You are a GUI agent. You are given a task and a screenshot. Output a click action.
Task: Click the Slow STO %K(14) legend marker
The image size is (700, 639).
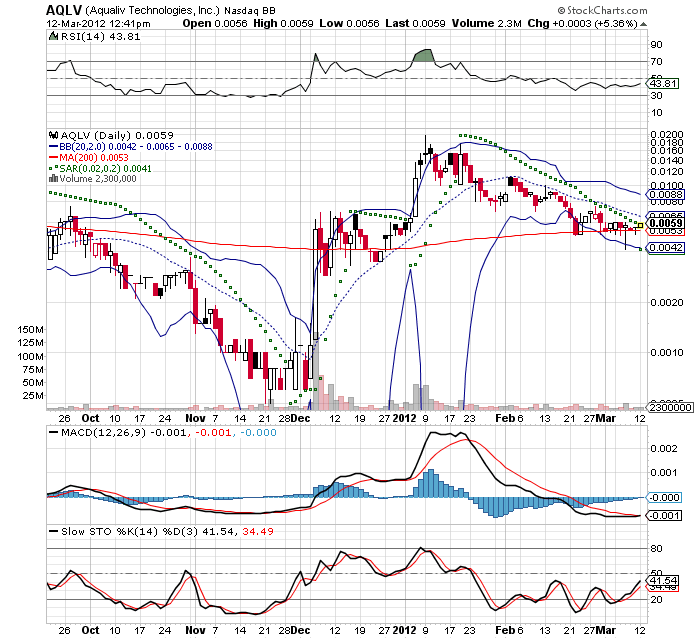(x=51, y=529)
